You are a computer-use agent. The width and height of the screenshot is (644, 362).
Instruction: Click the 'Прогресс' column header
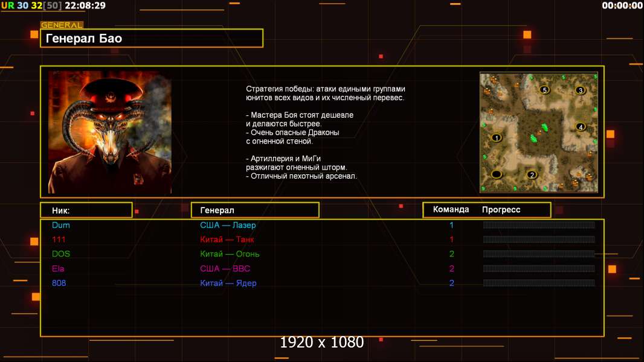pos(501,210)
